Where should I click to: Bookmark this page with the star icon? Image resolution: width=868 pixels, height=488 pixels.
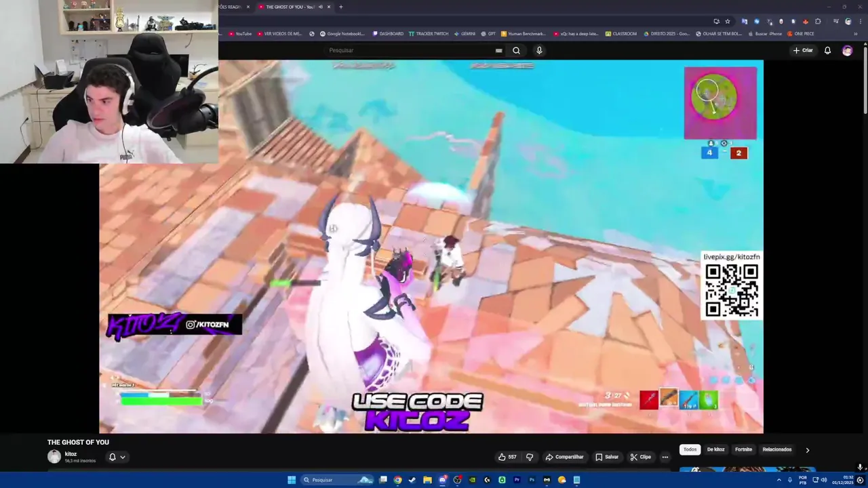(x=728, y=21)
